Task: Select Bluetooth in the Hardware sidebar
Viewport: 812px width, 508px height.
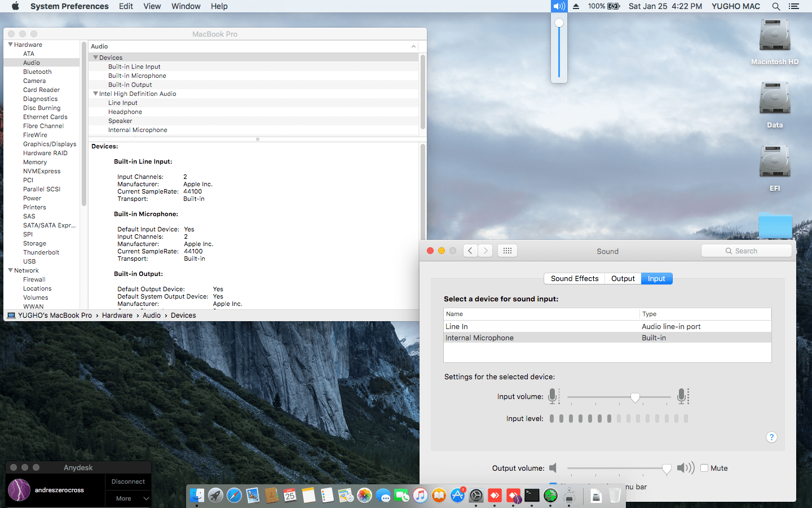Action: 37,72
